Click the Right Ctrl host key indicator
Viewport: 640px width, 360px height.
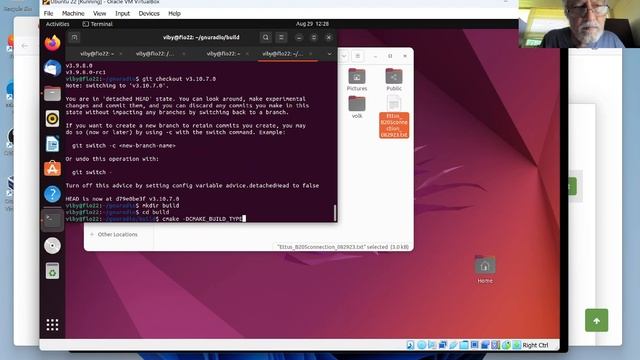(x=536, y=345)
